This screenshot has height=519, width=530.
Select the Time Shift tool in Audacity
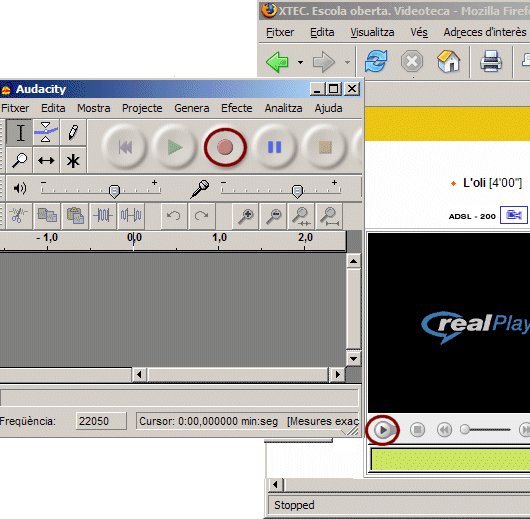click(46, 160)
